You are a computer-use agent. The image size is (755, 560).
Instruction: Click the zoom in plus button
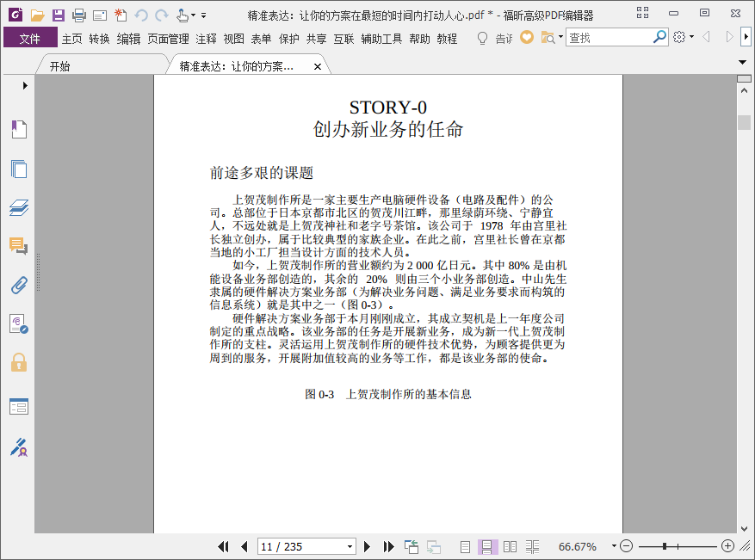(x=727, y=546)
